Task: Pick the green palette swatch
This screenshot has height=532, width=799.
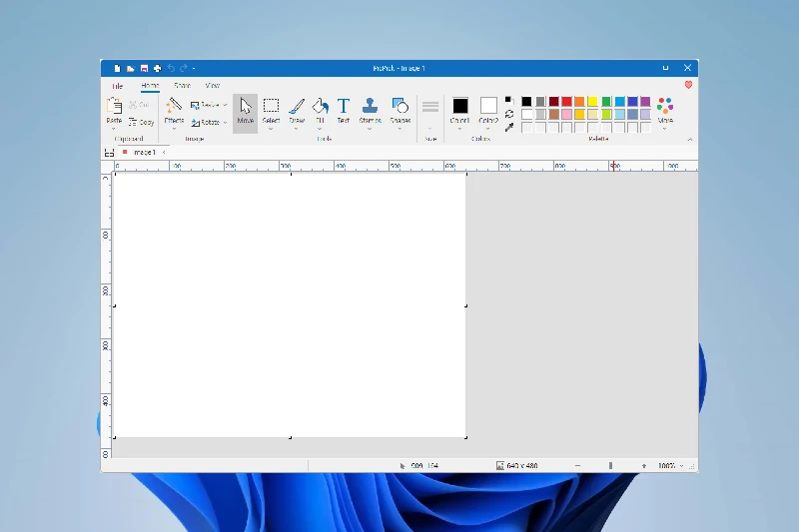Action: coord(606,101)
